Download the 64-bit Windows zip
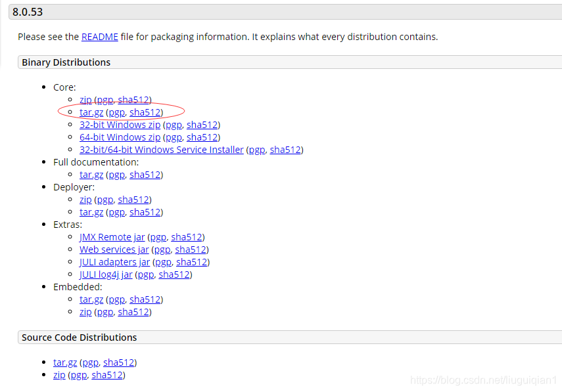Image resolution: width=562 pixels, height=392 pixels. pyautogui.click(x=120, y=137)
